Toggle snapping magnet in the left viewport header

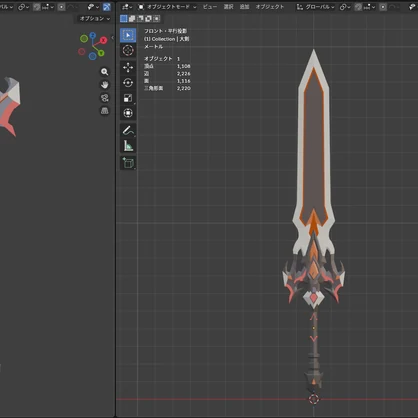click(37, 7)
